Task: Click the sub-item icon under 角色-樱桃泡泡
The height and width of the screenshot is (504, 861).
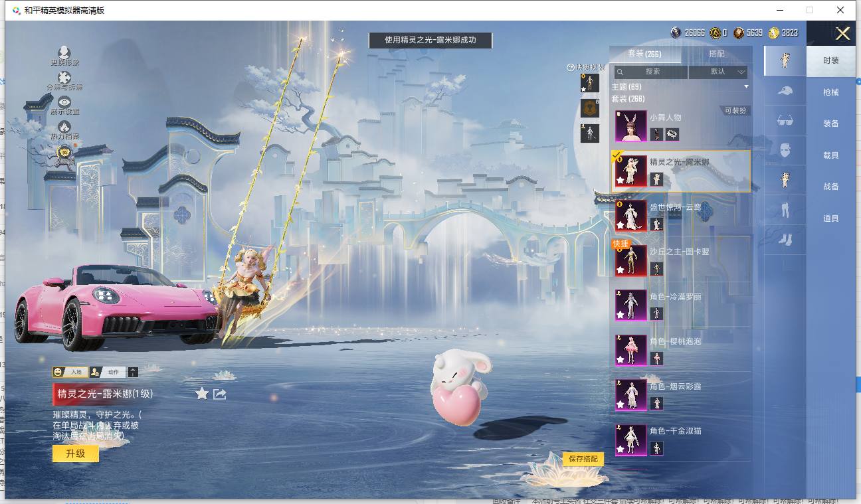Action: click(x=656, y=359)
